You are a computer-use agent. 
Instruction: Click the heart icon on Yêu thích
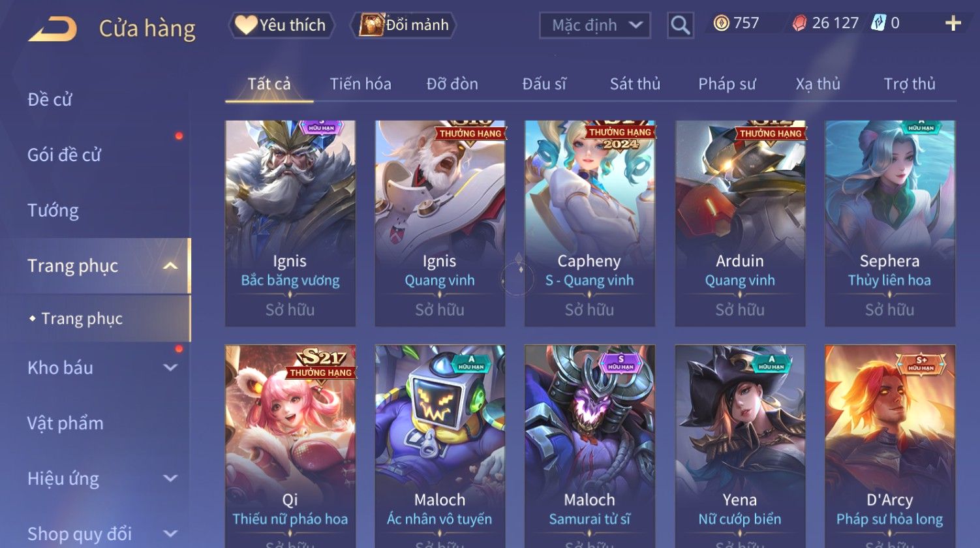pyautogui.click(x=245, y=25)
